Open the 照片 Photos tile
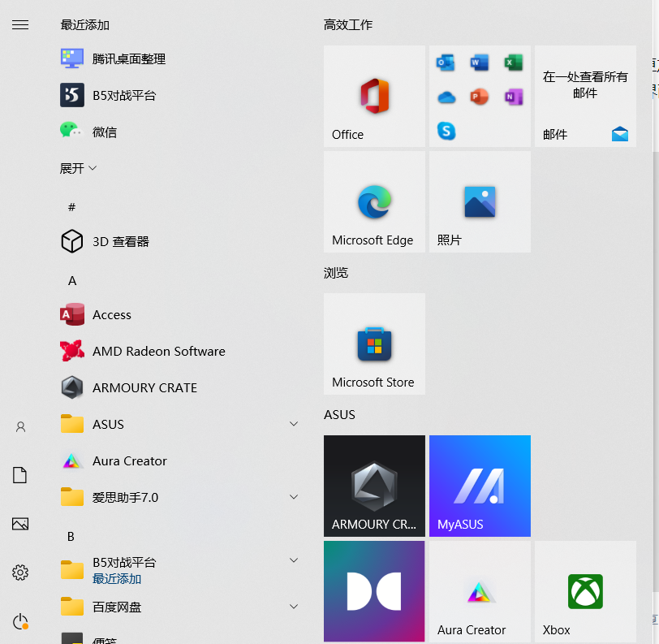The height and width of the screenshot is (644, 659). 480,202
